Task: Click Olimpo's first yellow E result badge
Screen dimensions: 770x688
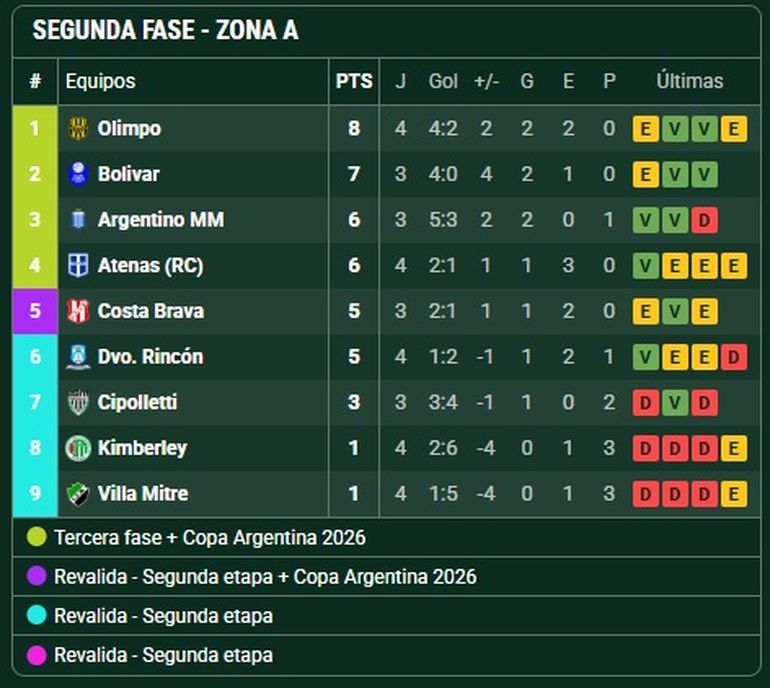Action: tap(646, 129)
